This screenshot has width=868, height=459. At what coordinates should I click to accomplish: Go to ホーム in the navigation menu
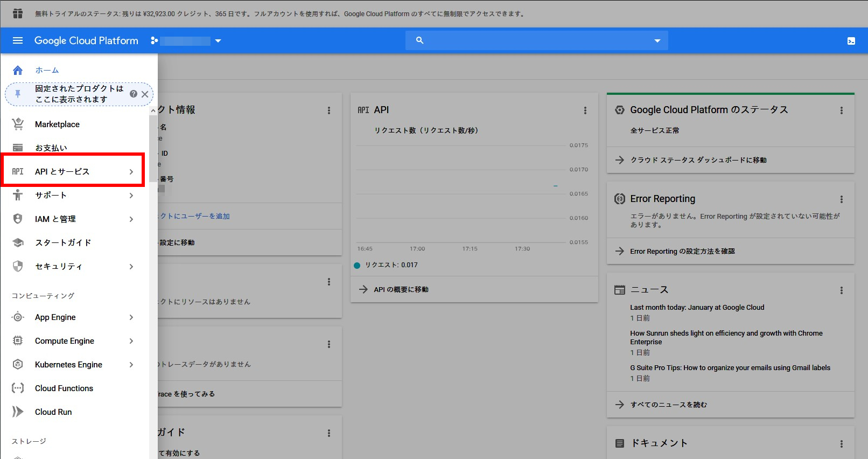tap(47, 71)
